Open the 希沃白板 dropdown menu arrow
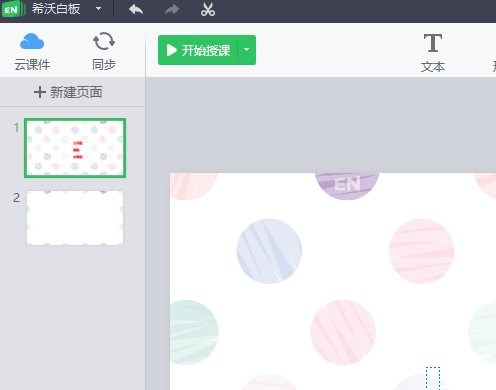Screen dimensions: 496x390 pyautogui.click(x=98, y=9)
